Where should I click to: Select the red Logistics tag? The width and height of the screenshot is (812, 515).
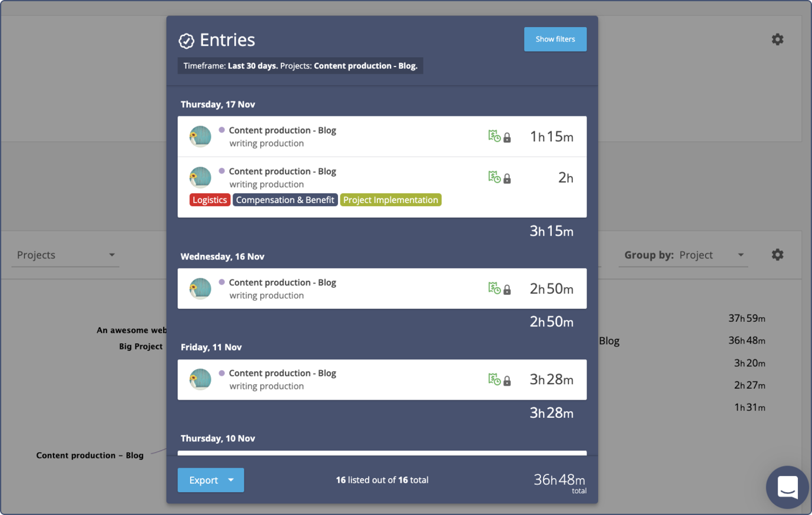pyautogui.click(x=210, y=200)
